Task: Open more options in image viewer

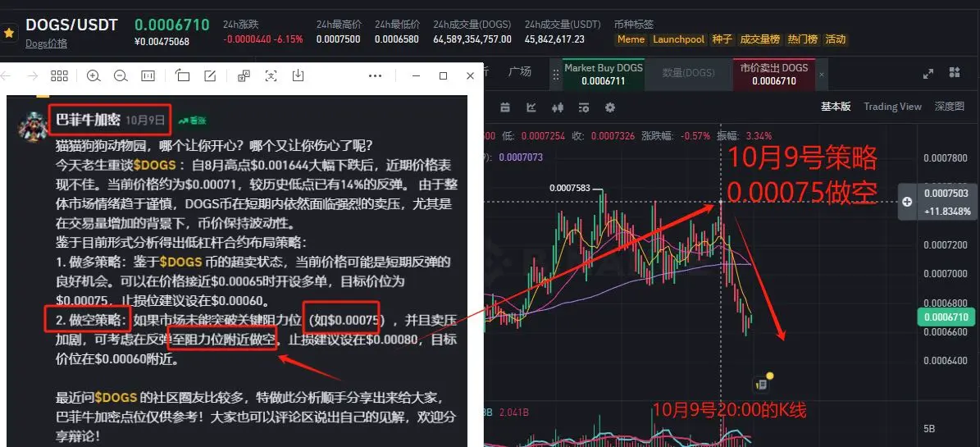Action: coord(375,75)
